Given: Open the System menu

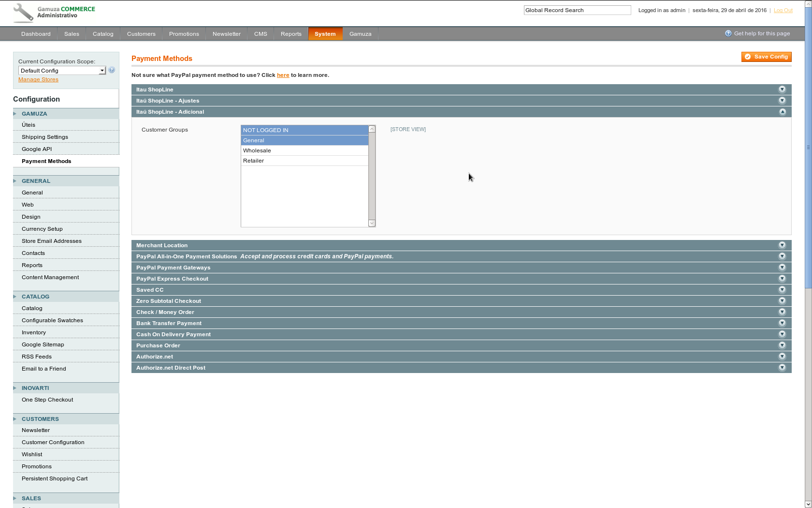Looking at the screenshot, I should (x=325, y=34).
